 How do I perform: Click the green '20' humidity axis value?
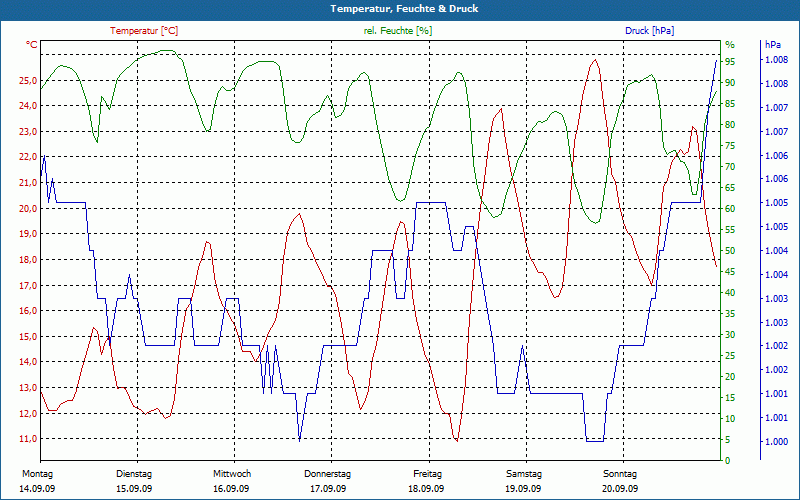coord(730,377)
